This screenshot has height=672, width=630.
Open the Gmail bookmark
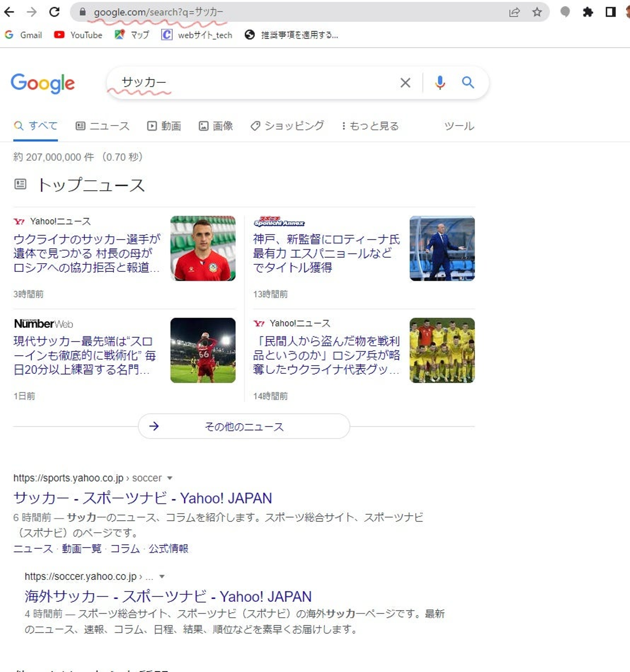tap(24, 35)
